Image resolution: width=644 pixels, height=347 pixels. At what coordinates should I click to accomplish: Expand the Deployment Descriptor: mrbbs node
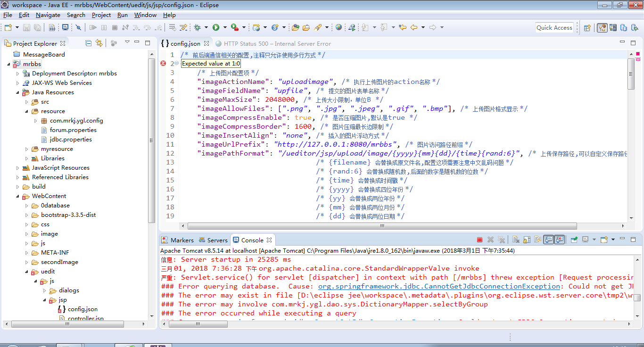(18, 74)
